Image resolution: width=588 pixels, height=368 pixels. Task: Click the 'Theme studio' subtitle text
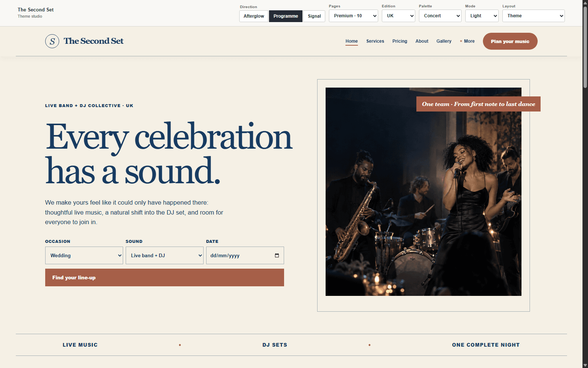pos(30,16)
